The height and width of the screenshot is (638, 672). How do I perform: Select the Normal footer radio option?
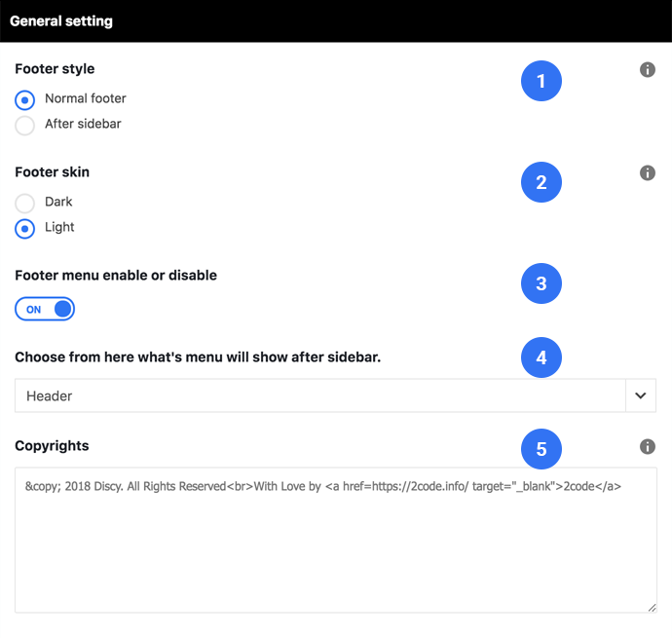point(25,100)
